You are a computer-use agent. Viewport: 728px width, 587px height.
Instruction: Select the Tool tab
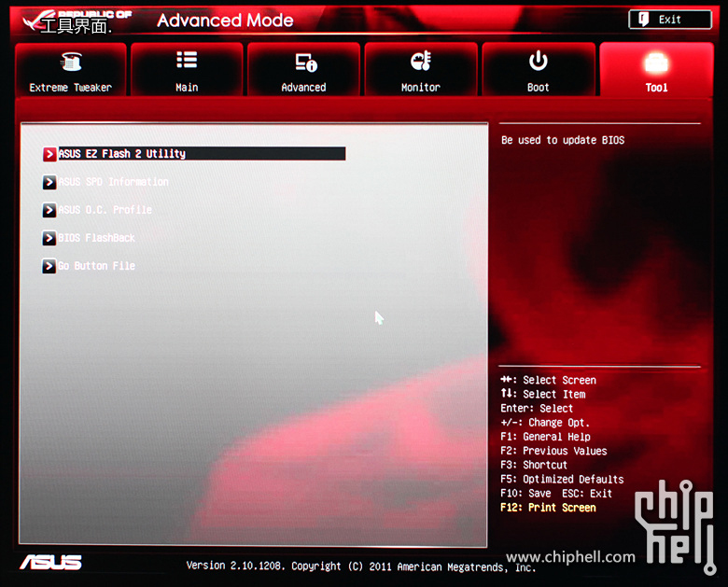(x=656, y=70)
